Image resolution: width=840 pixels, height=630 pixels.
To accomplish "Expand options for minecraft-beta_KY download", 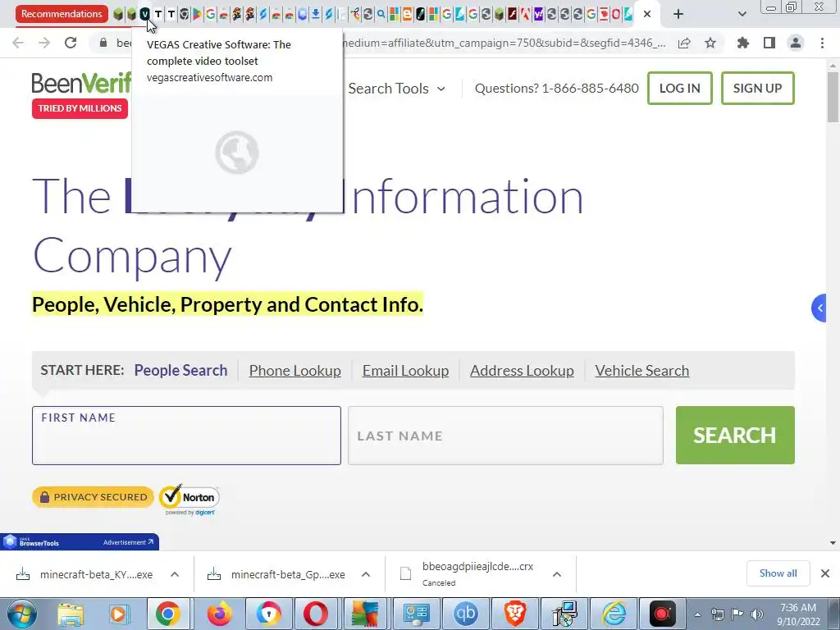I will (175, 574).
